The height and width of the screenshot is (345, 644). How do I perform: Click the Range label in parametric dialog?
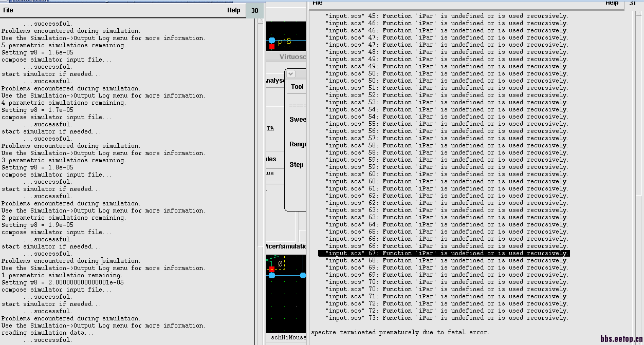pos(298,144)
